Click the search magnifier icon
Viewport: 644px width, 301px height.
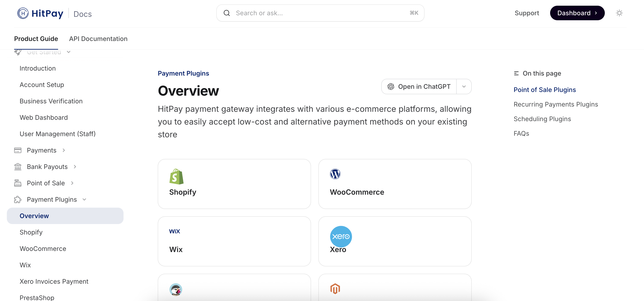(227, 13)
